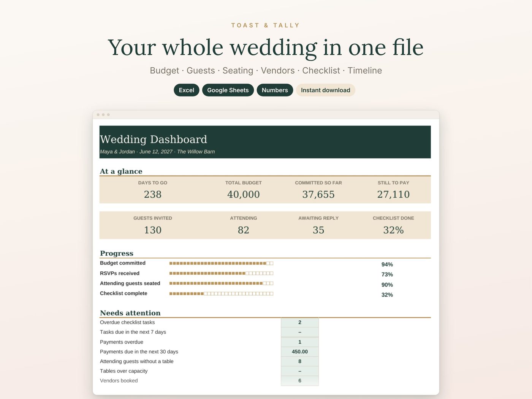
Task: Click the Instant download pill
Action: click(x=326, y=90)
